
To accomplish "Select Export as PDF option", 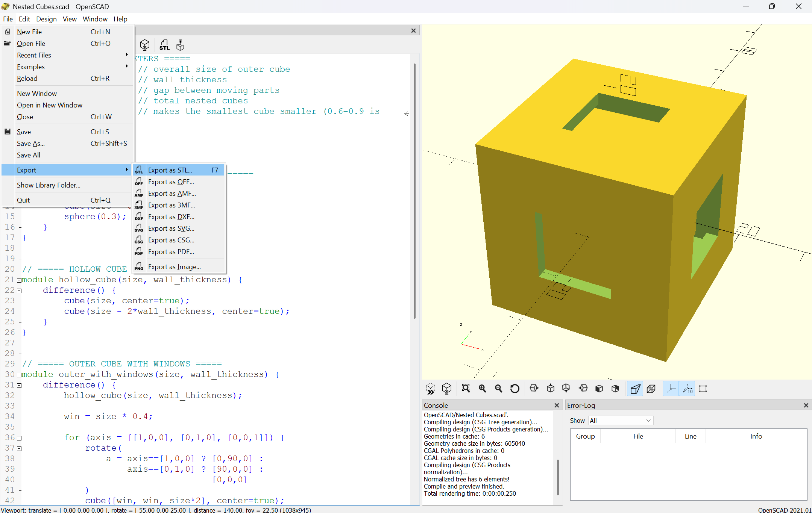I will 171,252.
